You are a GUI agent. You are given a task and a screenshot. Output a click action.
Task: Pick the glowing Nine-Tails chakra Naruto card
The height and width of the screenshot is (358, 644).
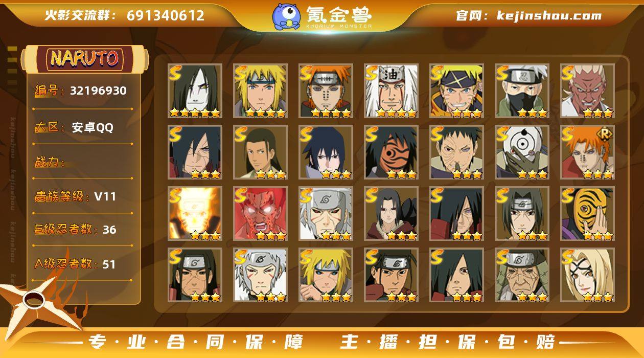(195, 214)
